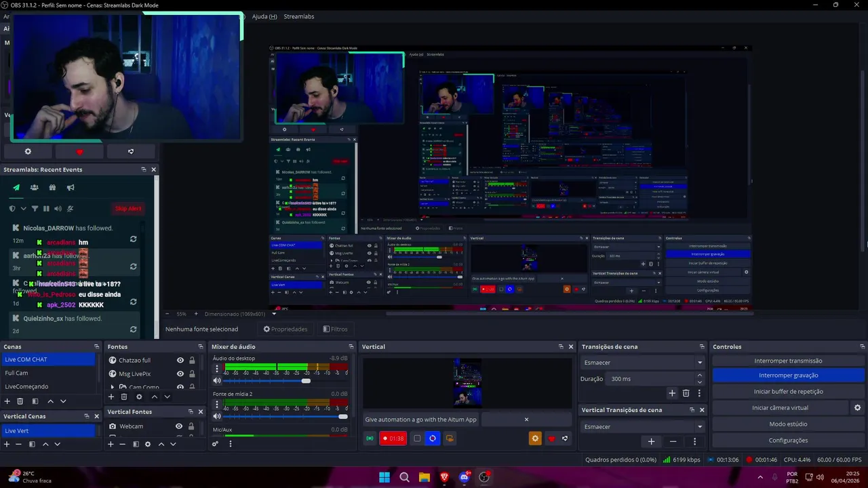This screenshot has width=868, height=488.
Task: Open the megaphone tab in Recent Events
Action: tap(70, 188)
